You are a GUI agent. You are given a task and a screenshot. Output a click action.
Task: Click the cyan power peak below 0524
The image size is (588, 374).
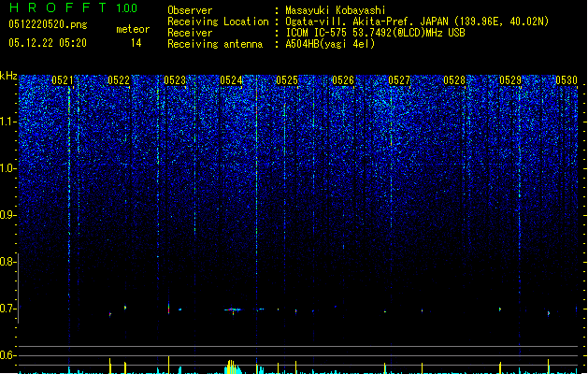(234, 367)
